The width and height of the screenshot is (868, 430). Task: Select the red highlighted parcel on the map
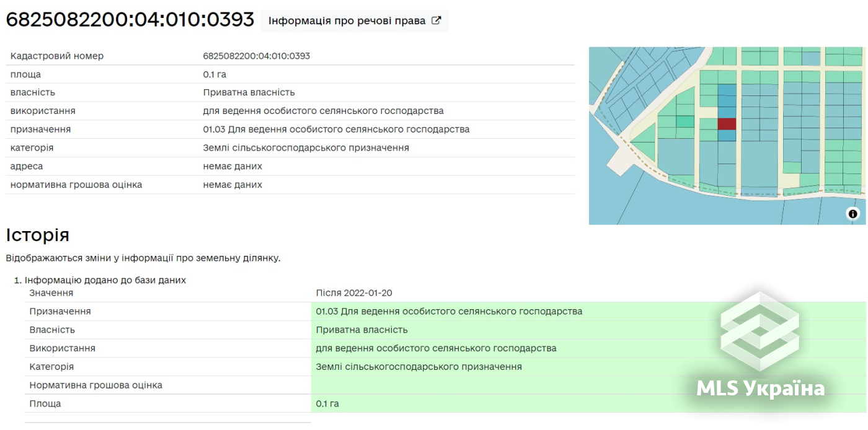coord(727,124)
